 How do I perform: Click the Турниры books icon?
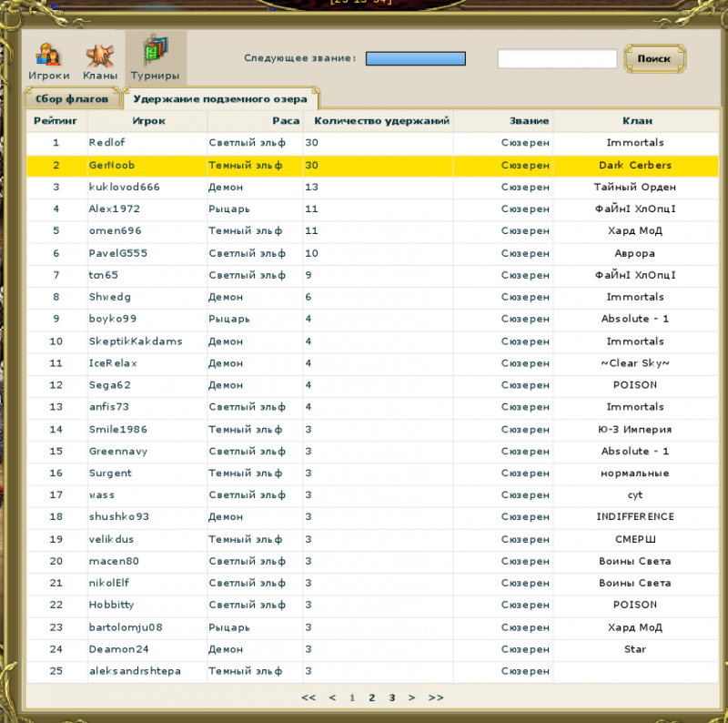click(x=157, y=52)
